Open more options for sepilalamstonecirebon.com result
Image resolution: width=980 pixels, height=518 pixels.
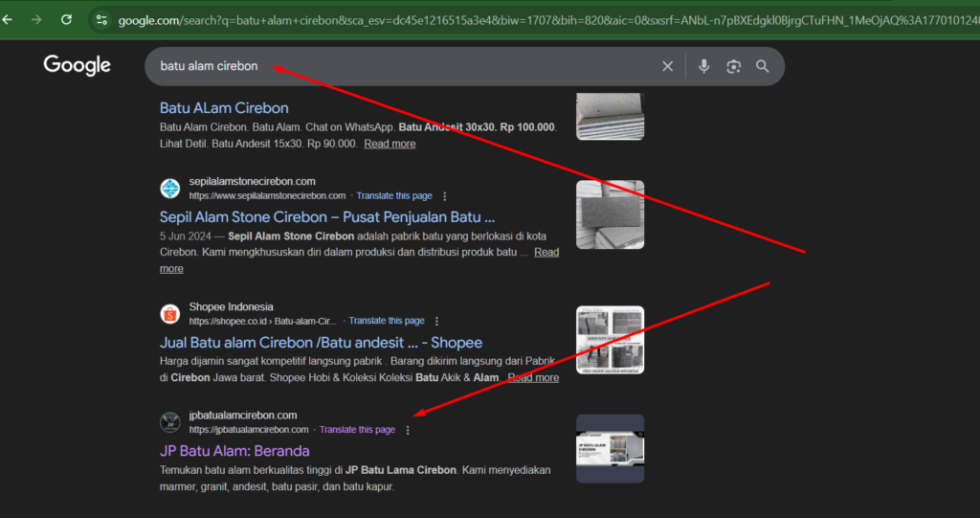click(444, 196)
